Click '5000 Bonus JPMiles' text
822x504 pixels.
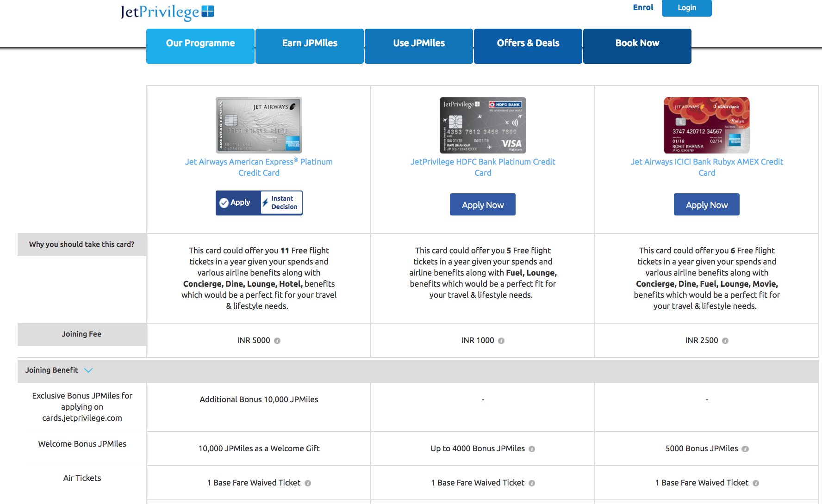click(702, 449)
